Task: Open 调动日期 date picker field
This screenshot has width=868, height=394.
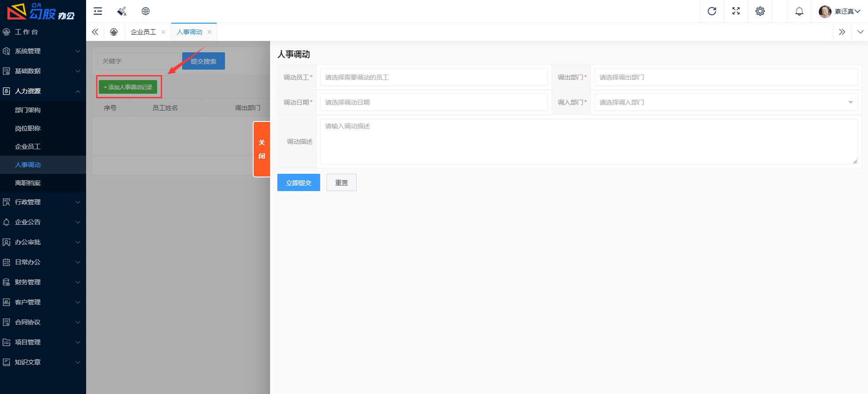Action: [434, 102]
